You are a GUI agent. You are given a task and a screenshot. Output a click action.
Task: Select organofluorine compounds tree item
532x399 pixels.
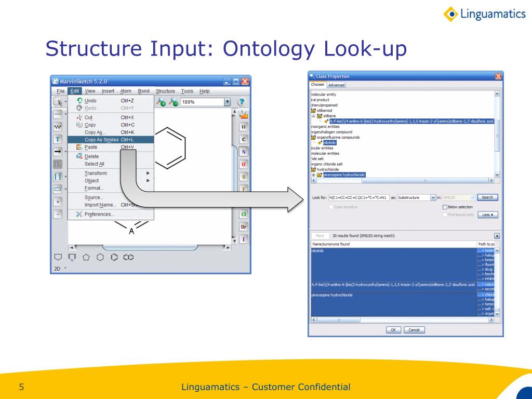point(338,137)
